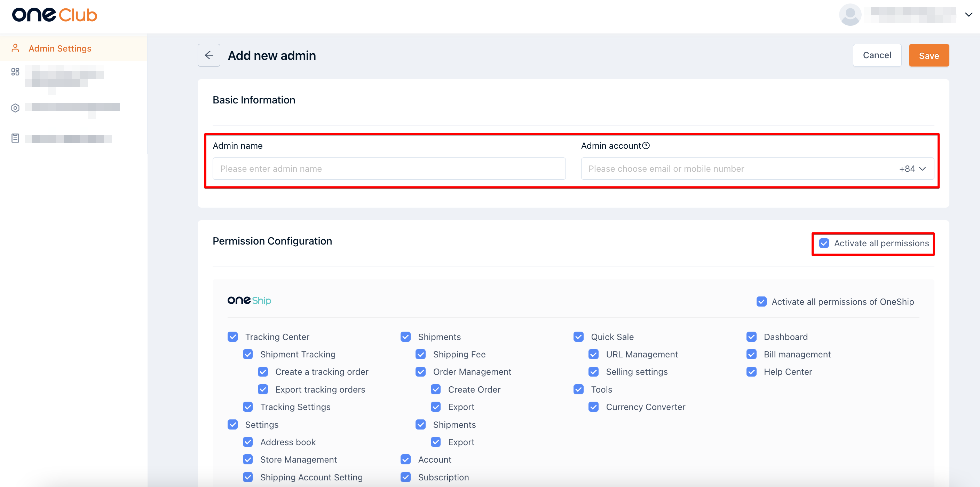This screenshot has height=487, width=980.
Task: Toggle Activate all permissions checkbox
Action: [x=824, y=243]
